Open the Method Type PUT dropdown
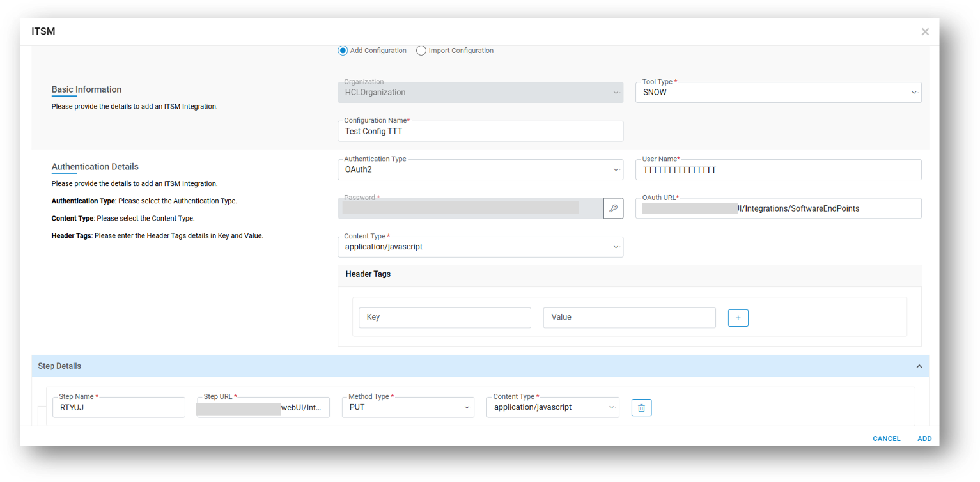 click(x=408, y=407)
